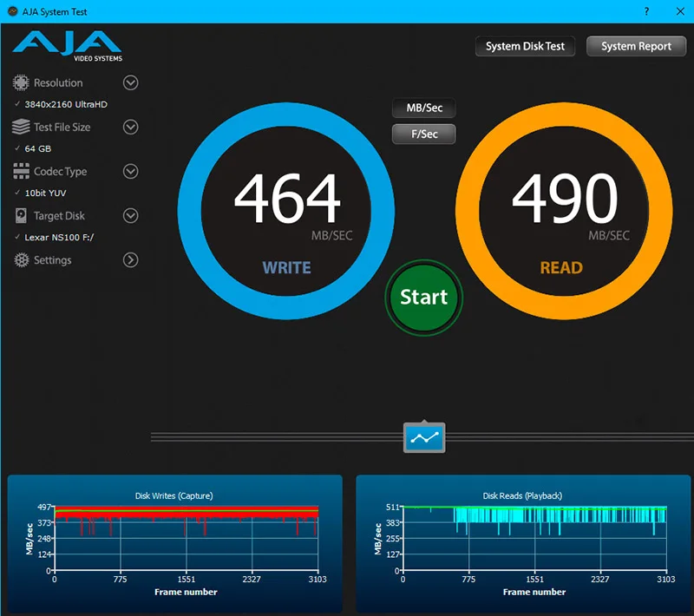This screenshot has height=616, width=694.
Task: Click the Resolution label
Action: (58, 82)
